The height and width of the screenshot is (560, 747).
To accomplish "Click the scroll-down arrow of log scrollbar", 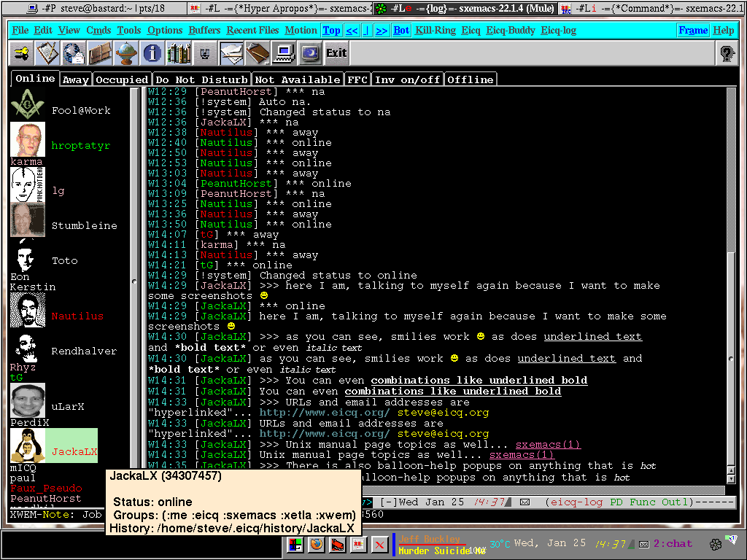I will (x=731, y=479).
